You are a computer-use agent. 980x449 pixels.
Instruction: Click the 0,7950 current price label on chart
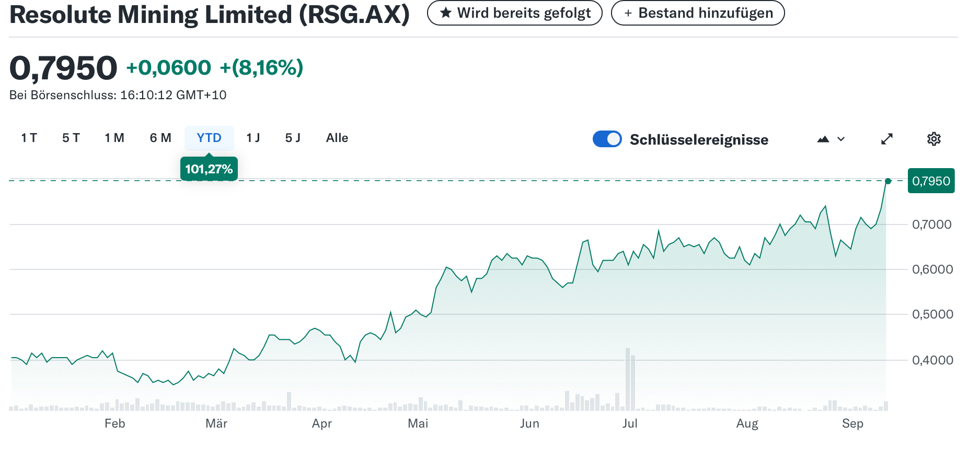pos(931,181)
